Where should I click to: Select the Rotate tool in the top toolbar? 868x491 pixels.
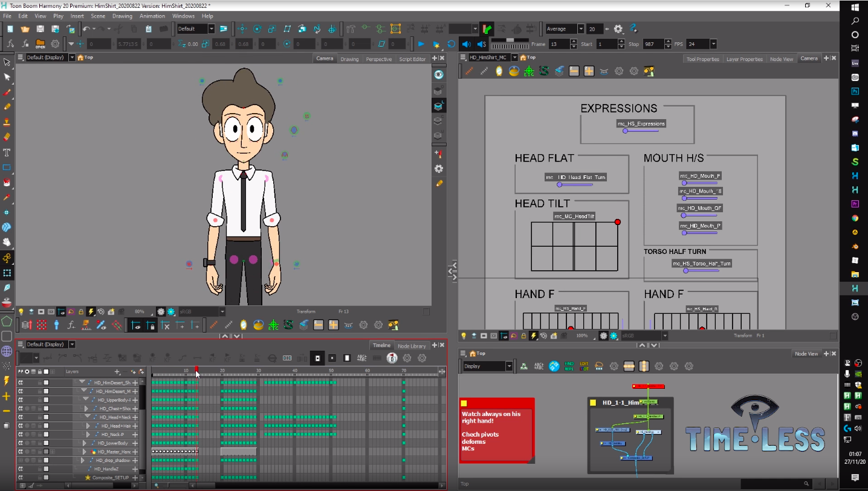257,29
